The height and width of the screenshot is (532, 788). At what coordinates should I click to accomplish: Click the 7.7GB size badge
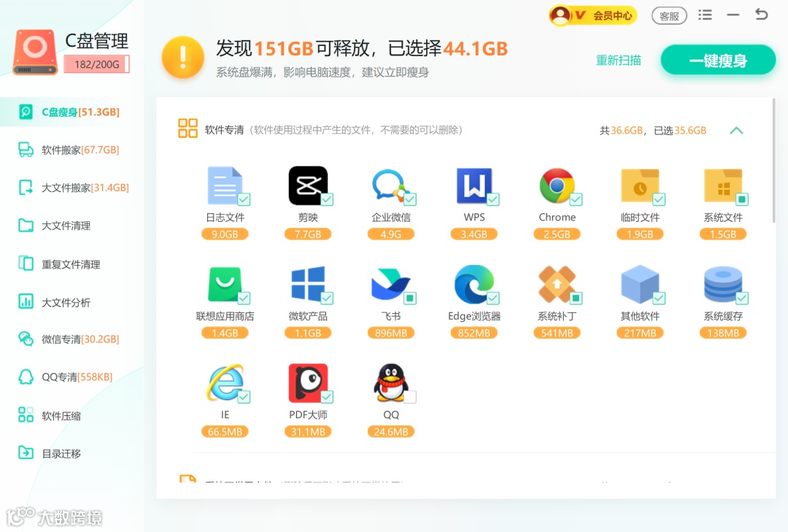coord(308,234)
